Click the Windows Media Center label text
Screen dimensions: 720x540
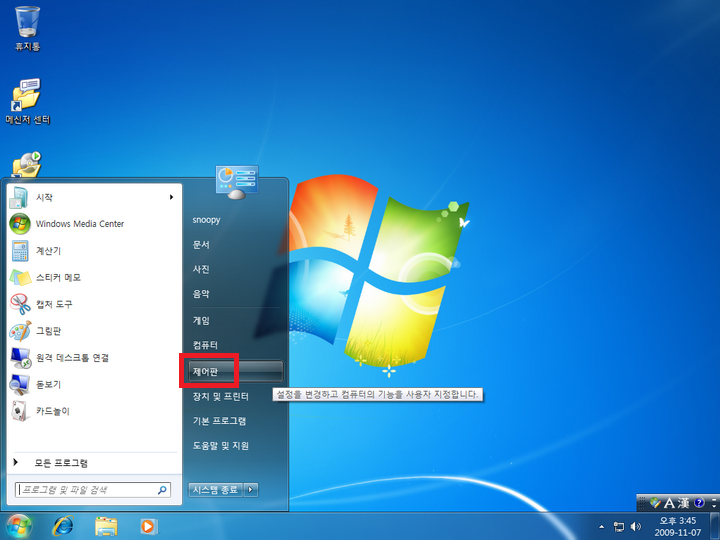click(80, 224)
